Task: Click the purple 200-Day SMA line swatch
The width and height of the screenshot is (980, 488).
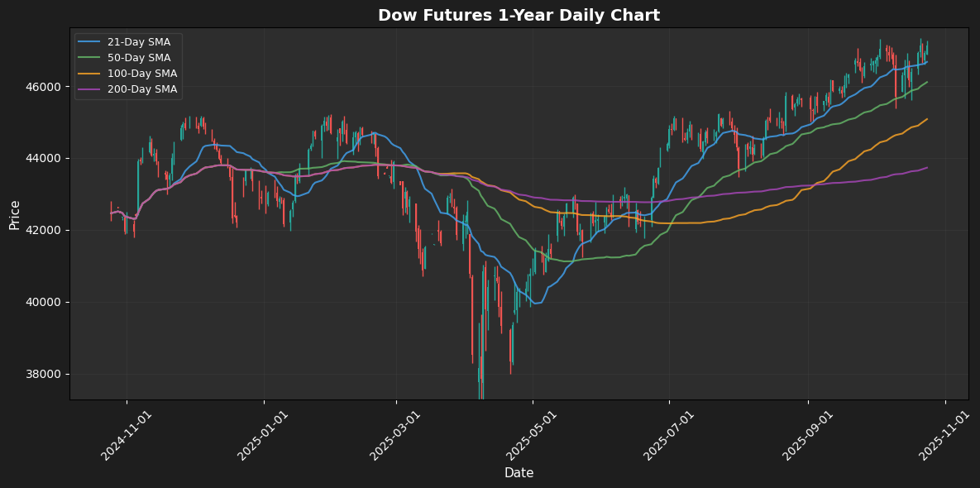Action: click(x=90, y=89)
